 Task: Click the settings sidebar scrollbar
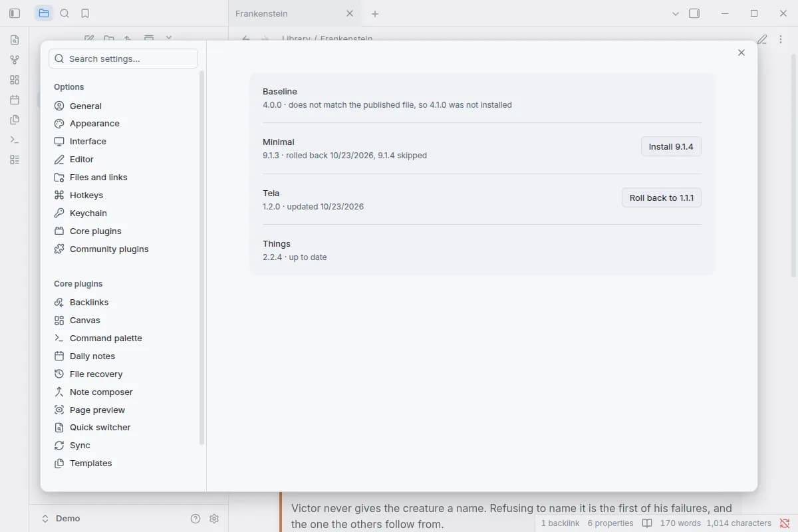(202, 258)
